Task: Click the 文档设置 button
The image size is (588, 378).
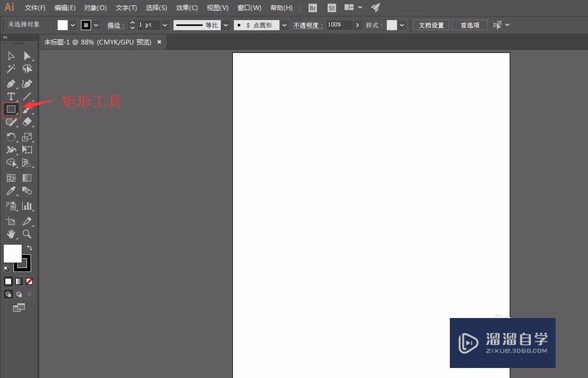Action: pyautogui.click(x=431, y=25)
